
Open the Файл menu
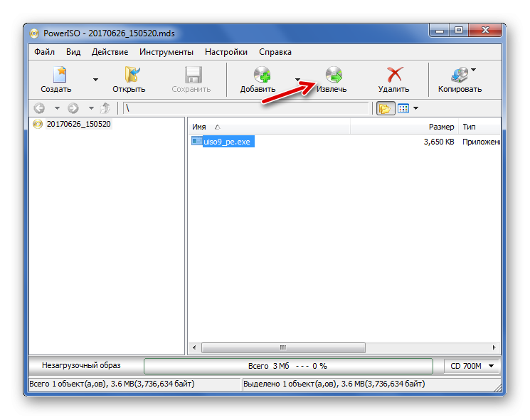pos(44,52)
